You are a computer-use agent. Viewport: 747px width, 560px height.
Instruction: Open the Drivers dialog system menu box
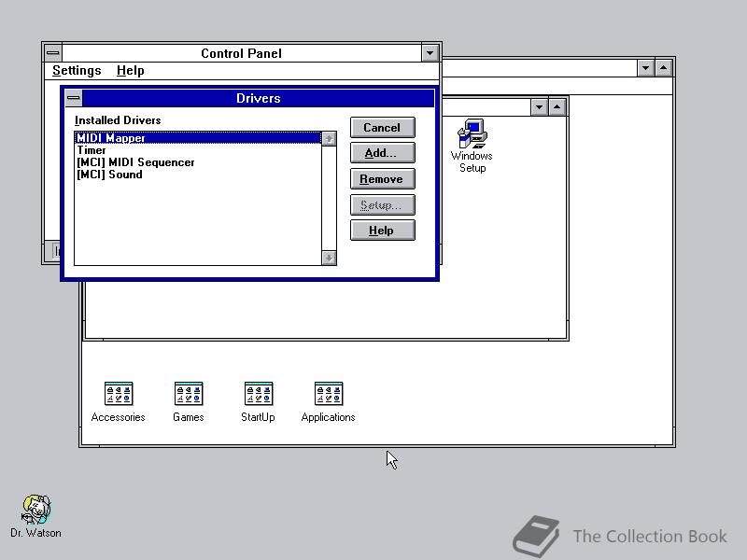coord(74,98)
